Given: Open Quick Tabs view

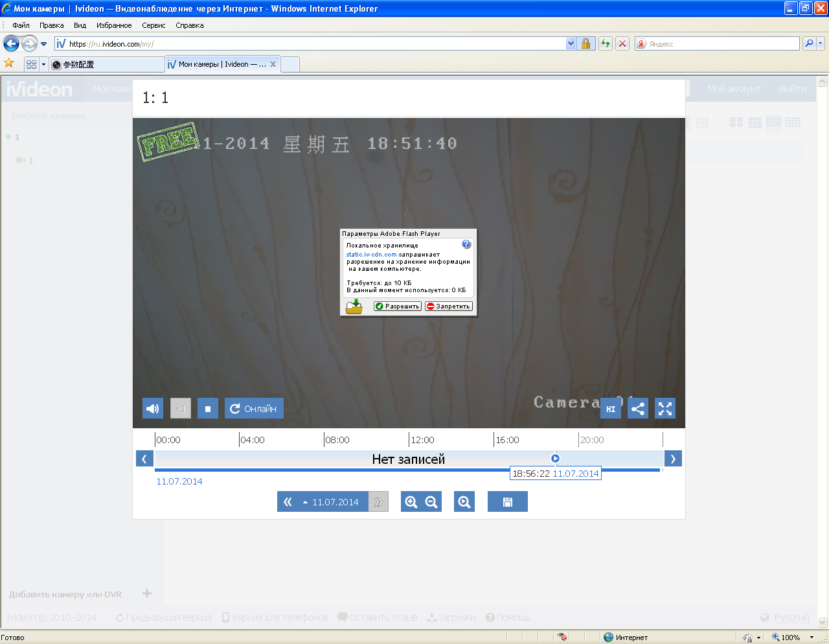Looking at the screenshot, I should [x=31, y=64].
